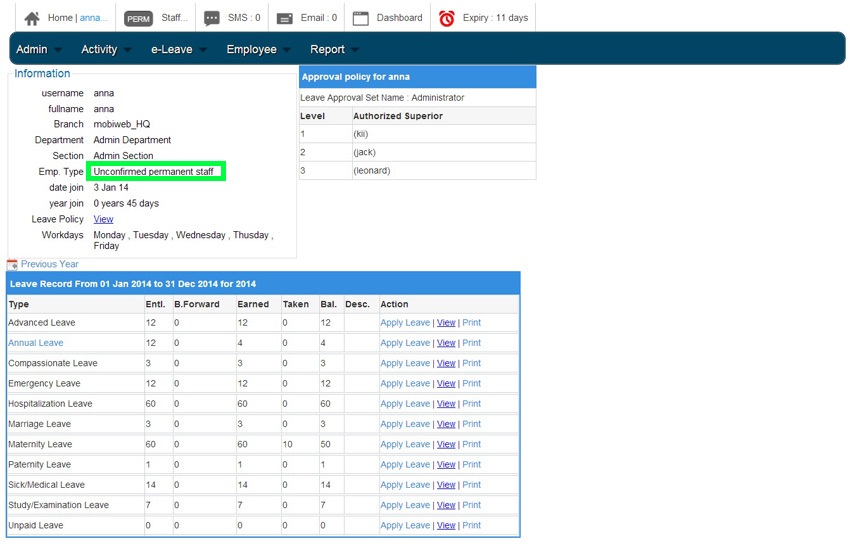Viewport: 850px width, 548px height.
Task: Apply Leave for Unpaid Leave
Action: point(405,526)
